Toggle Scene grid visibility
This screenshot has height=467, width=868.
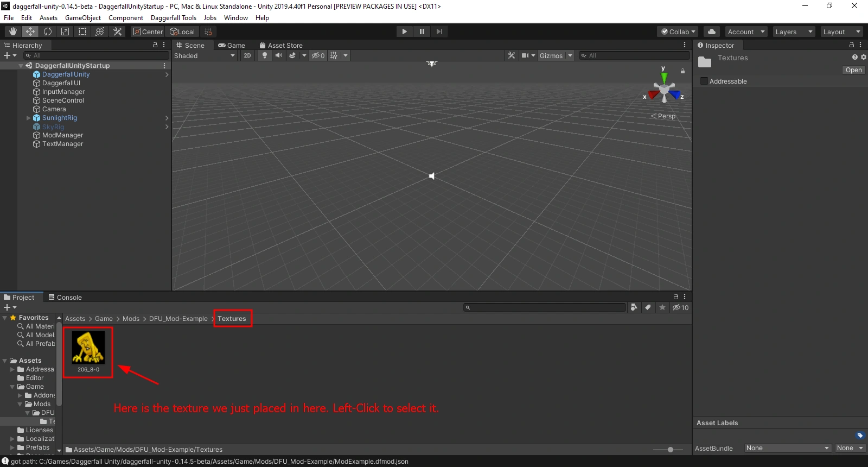(x=334, y=55)
